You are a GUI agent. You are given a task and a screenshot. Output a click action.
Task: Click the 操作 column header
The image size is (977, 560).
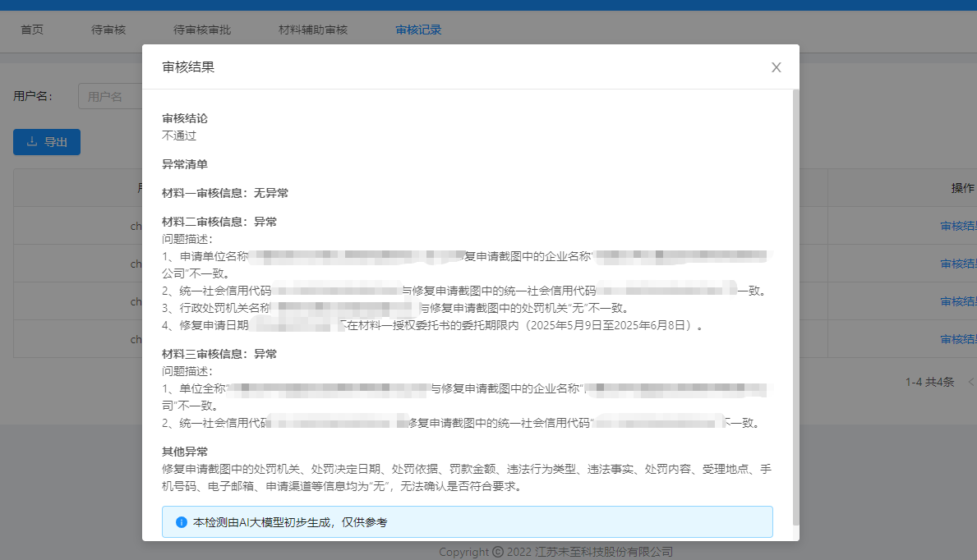963,188
